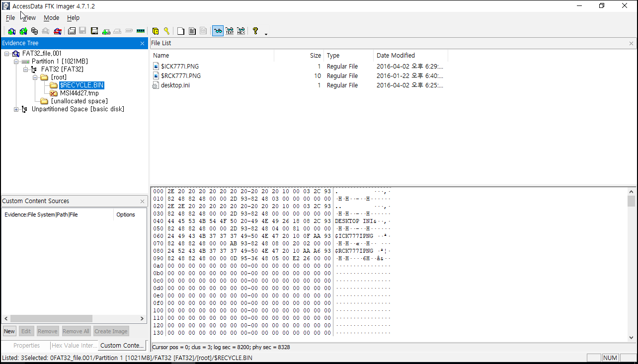This screenshot has height=364, width=638.
Task: Switch to the Custom Content tab
Action: 122,345
